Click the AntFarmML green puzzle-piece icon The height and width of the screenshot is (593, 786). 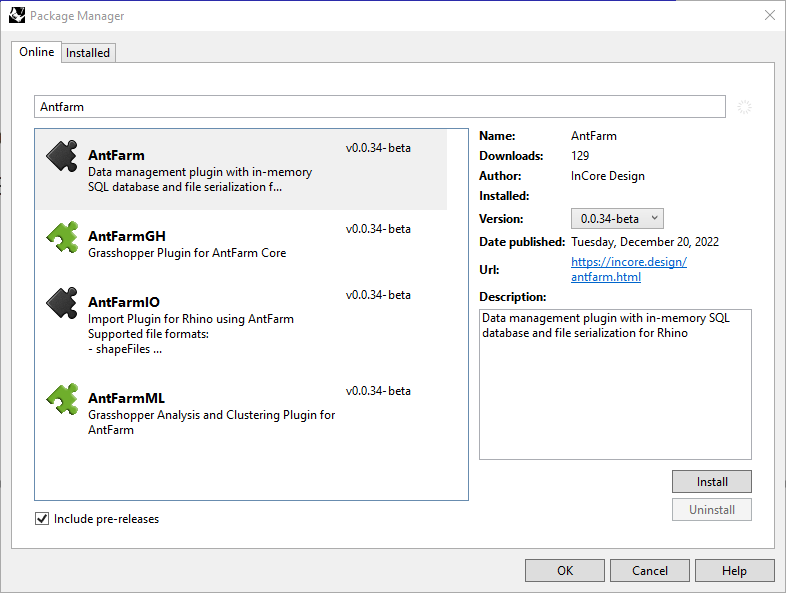click(62, 399)
